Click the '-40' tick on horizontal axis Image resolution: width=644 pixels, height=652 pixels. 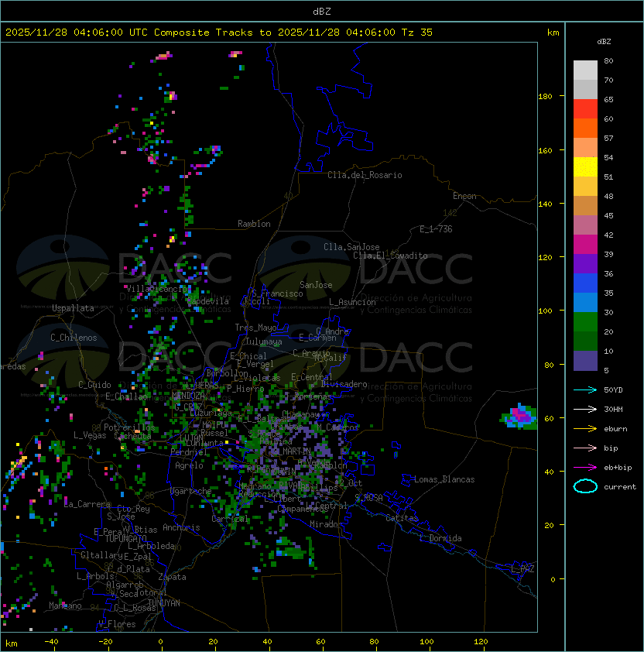[51, 642]
